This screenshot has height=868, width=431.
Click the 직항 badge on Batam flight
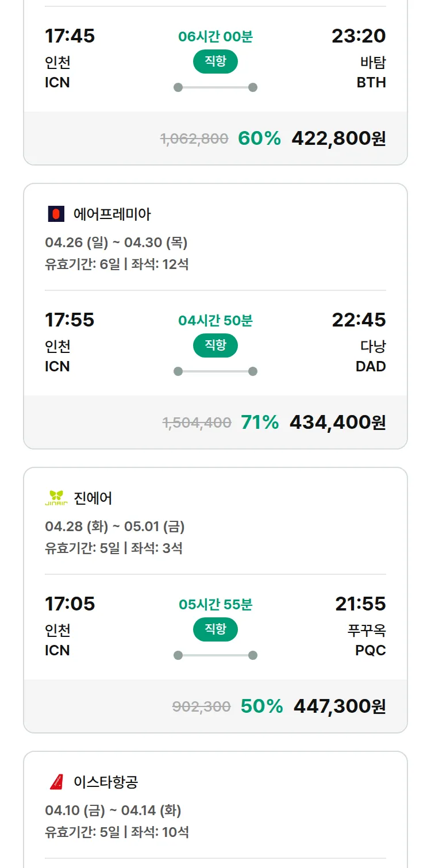coord(215,62)
